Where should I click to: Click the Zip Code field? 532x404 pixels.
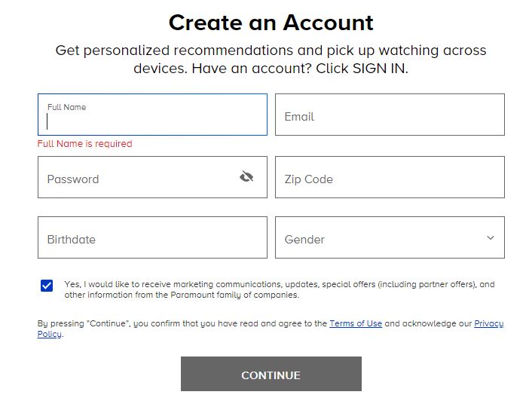tap(390, 178)
